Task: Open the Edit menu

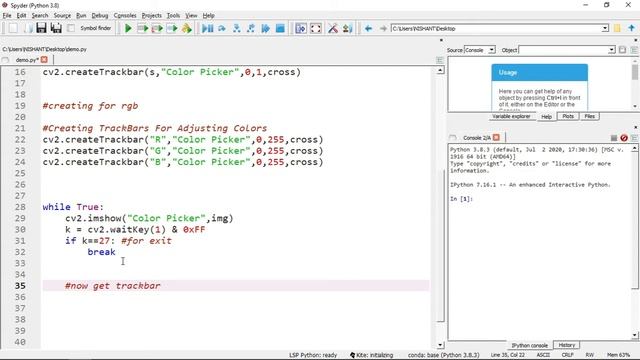Action: click(x=21, y=16)
